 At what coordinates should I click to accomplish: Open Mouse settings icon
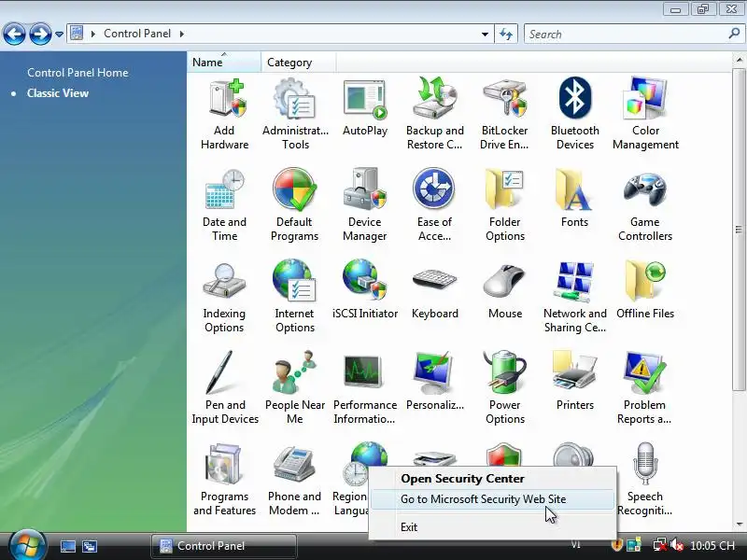click(504, 290)
